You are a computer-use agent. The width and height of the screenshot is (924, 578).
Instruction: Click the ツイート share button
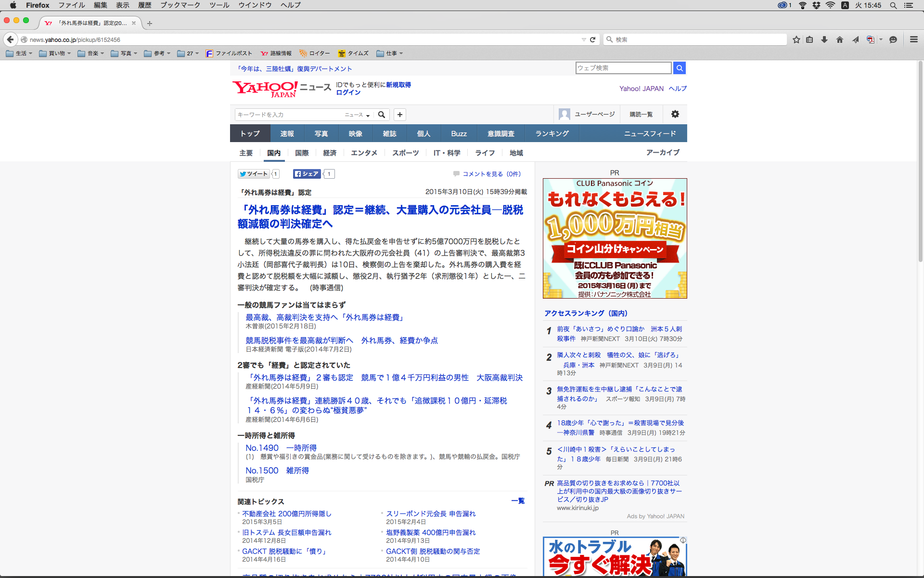[x=254, y=174]
